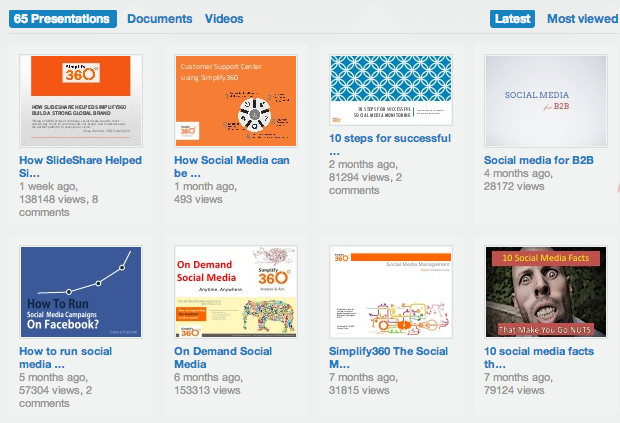The height and width of the screenshot is (423, 620).
Task: Open the How SlideShare Helped thumbnail
Action: pos(81,101)
